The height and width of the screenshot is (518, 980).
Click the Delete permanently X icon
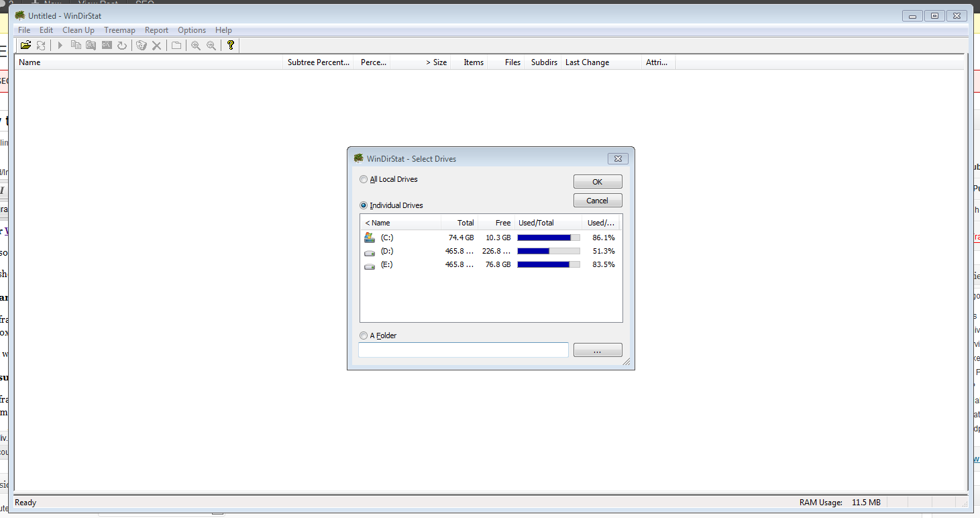pos(156,46)
